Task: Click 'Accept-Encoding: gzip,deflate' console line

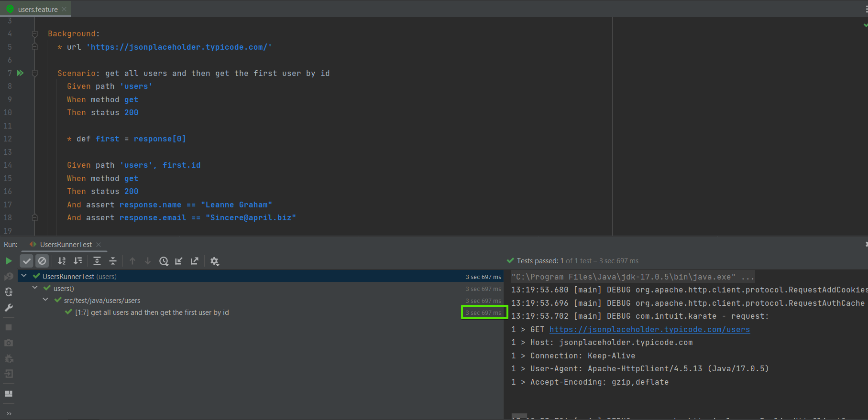Action: (590, 382)
